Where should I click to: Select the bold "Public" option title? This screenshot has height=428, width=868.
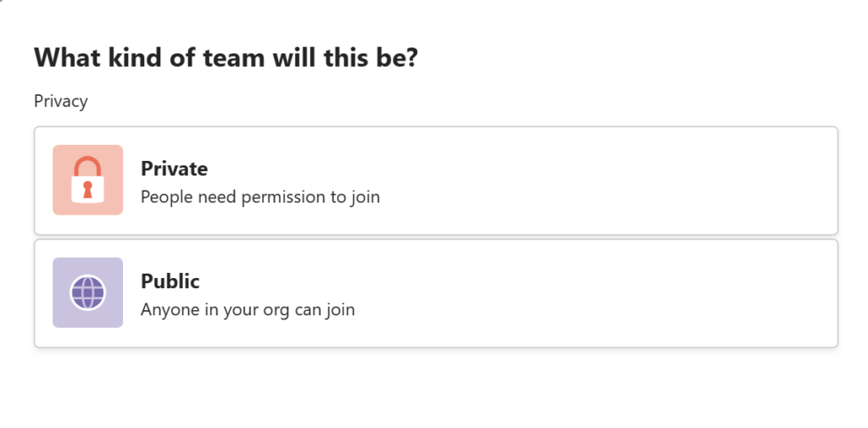click(x=170, y=281)
